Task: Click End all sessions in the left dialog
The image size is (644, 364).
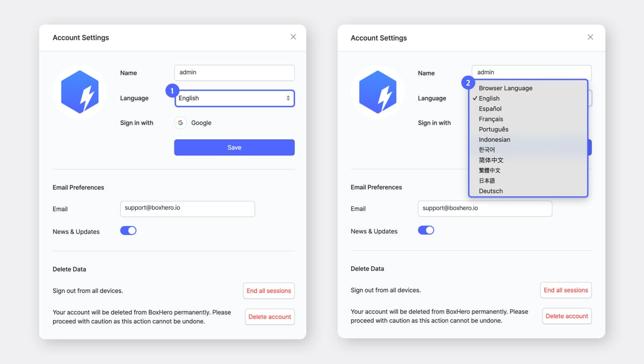Action: [268, 291]
